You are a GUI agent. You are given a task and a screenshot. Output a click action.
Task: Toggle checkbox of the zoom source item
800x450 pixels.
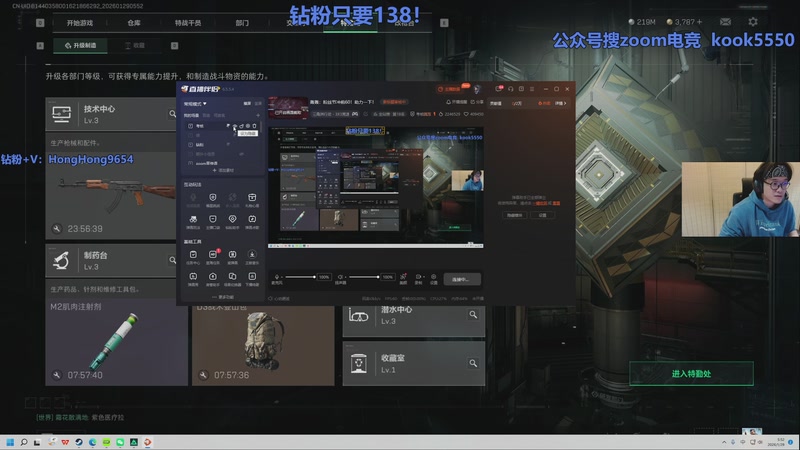tap(188, 162)
